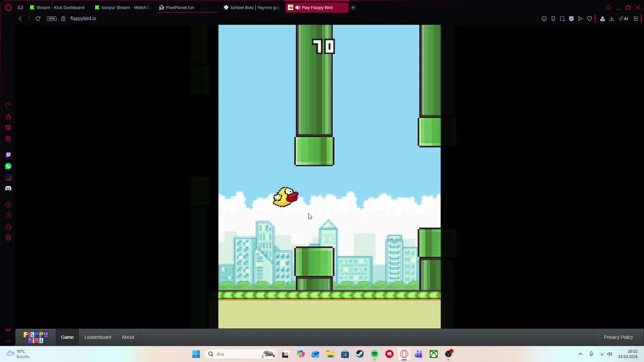Open the AI assistant button
The height and width of the screenshot is (362, 644).
pos(624,19)
